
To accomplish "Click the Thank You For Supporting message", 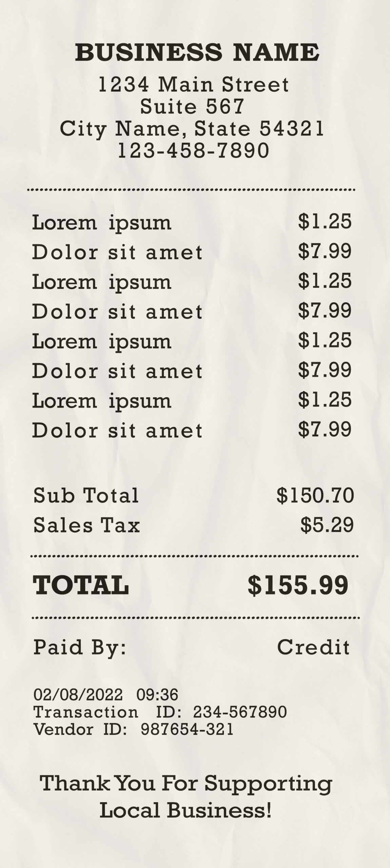I will pyautogui.click(x=186, y=784).
